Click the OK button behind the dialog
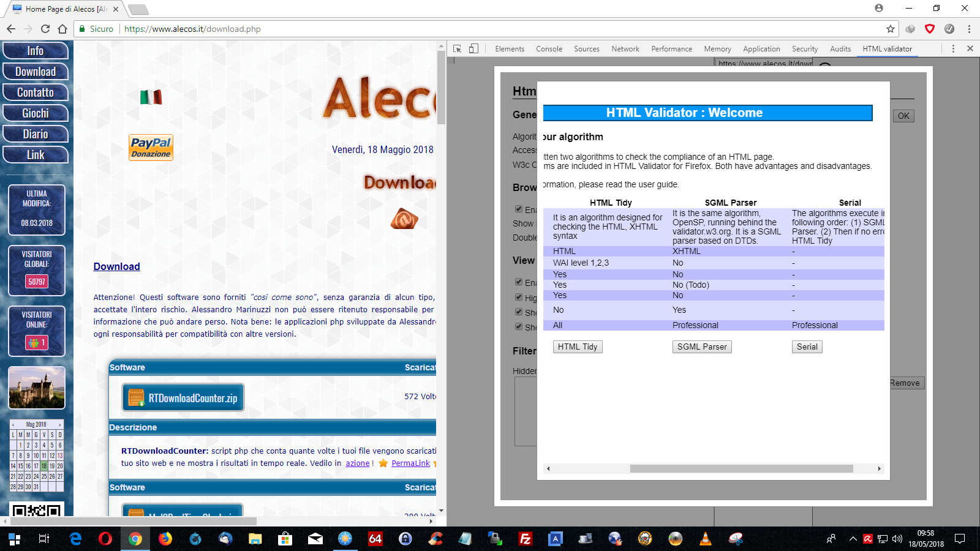This screenshot has width=980, height=551. pos(903,116)
